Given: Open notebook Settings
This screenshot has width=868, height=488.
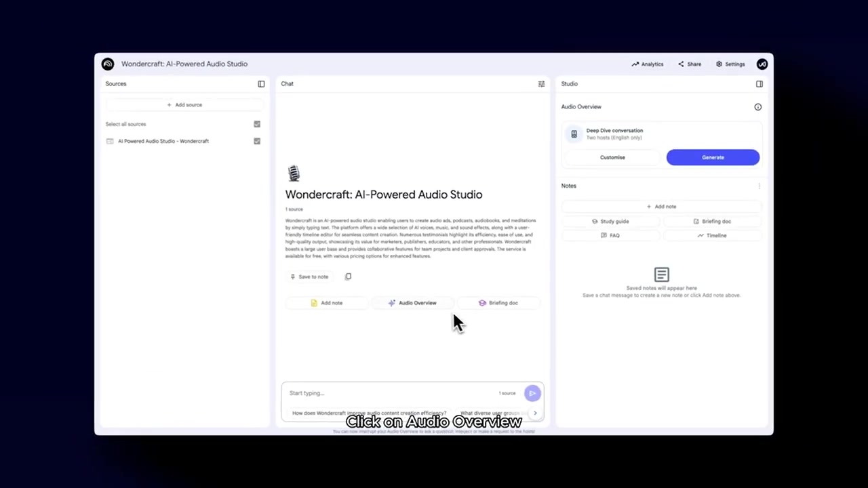Looking at the screenshot, I should pos(730,64).
